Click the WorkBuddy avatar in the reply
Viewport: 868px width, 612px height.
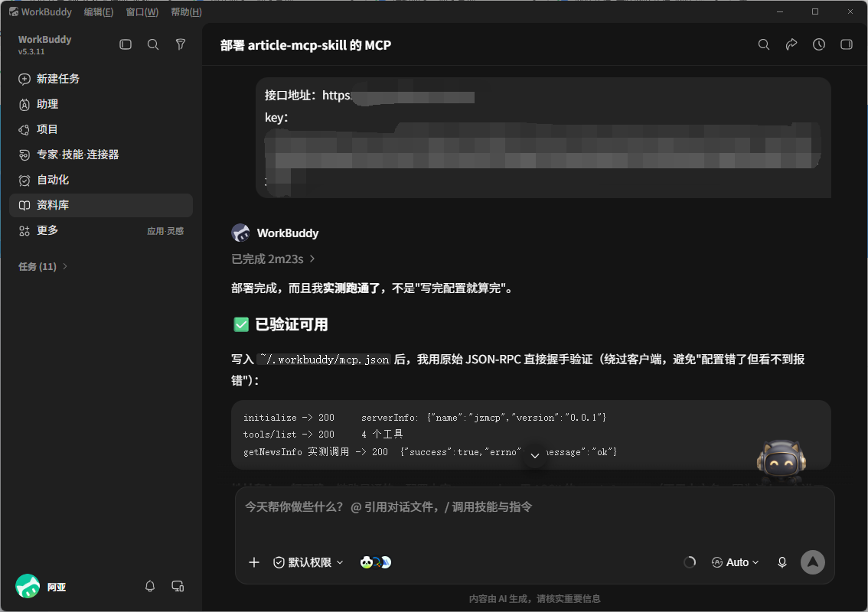pyautogui.click(x=241, y=233)
